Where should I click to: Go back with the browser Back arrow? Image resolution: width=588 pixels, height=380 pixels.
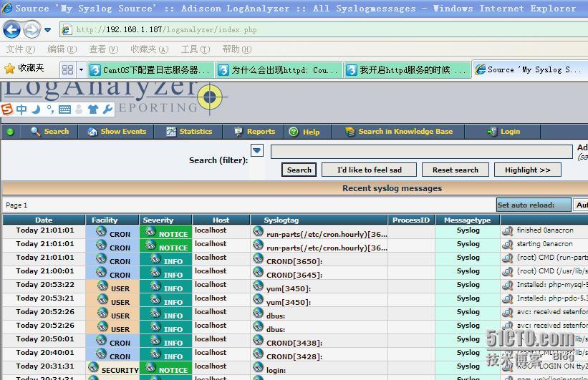point(11,29)
